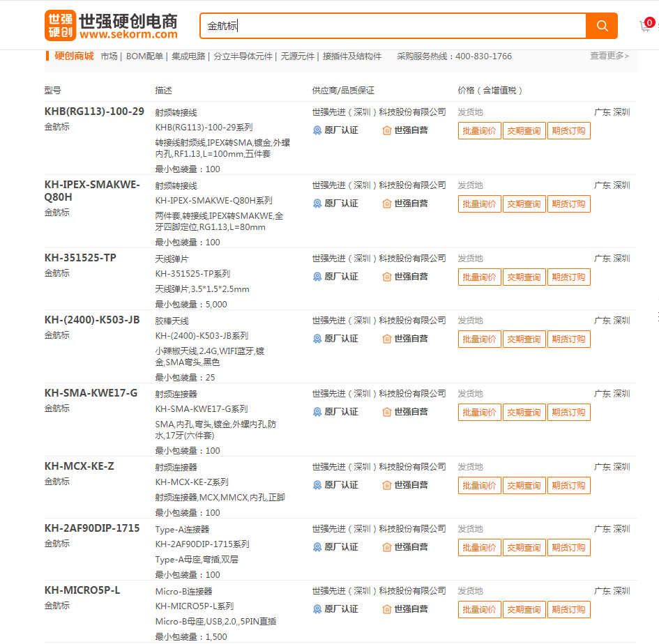Click the KH-MCX-KE-Z系列 series text
659x644 pixels.
192,482
